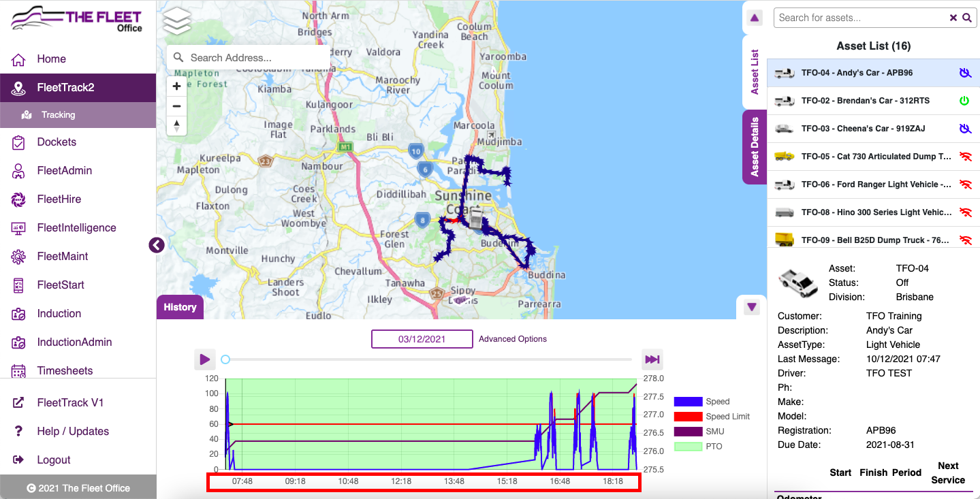Viewport: 980px width, 499px height.
Task: Select TFO-03 Cheena's Car asset
Action: click(x=874, y=129)
